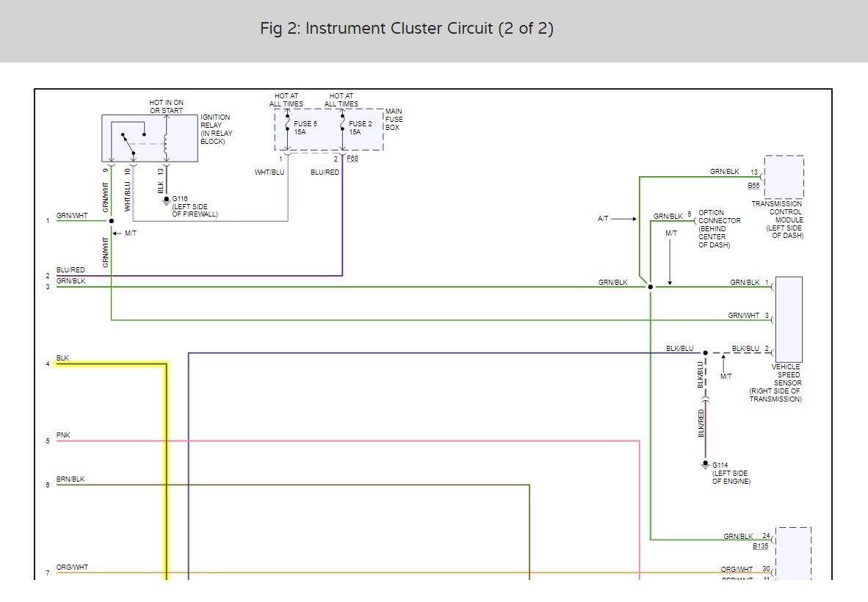Click the Option Connector label text
The image size is (868, 602).
(x=719, y=228)
